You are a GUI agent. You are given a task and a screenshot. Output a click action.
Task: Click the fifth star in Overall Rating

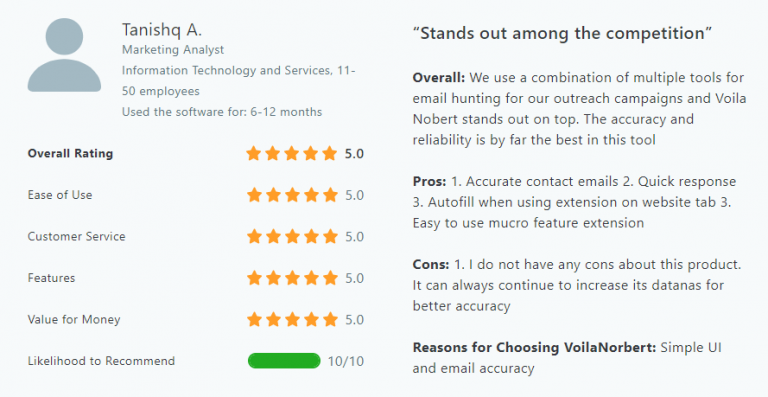coord(330,153)
